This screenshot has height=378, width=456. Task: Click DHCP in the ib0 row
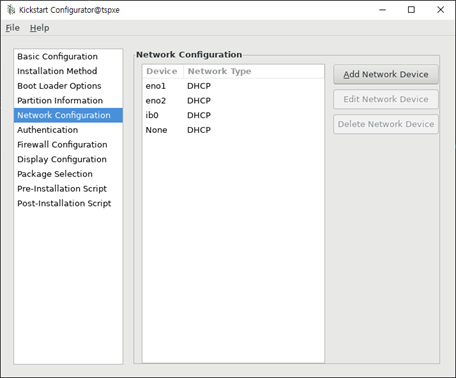(x=199, y=115)
